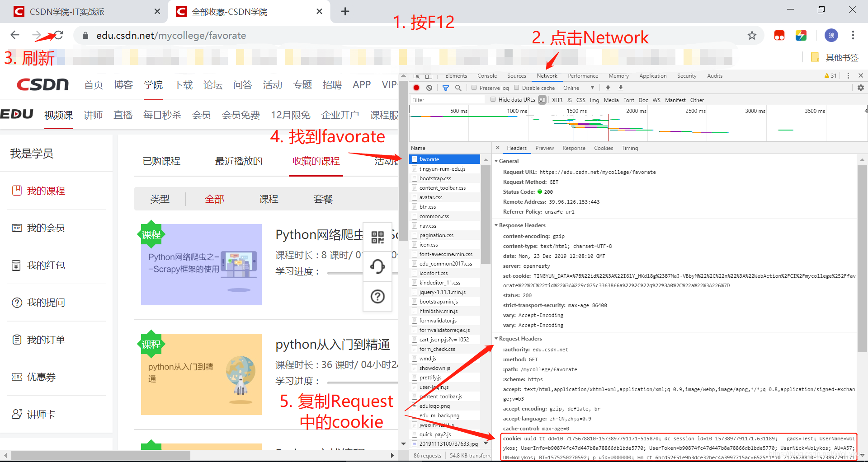This screenshot has width=868, height=462.
Task: Filter by 套餐 type
Action: click(x=323, y=199)
